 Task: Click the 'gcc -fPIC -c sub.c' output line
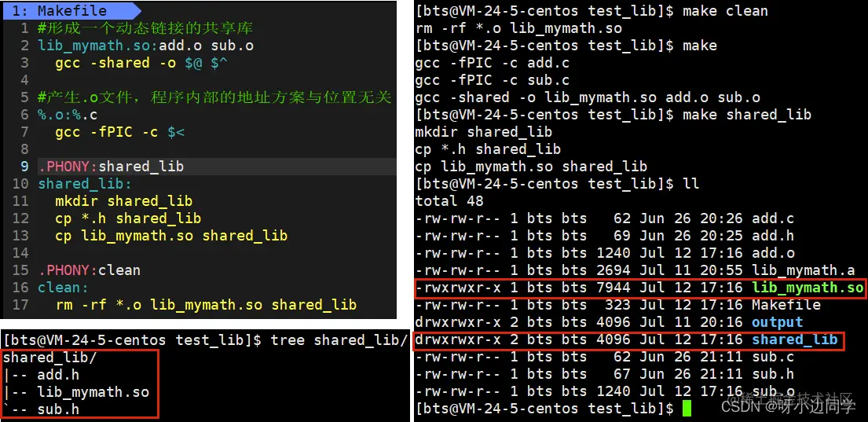(x=493, y=79)
